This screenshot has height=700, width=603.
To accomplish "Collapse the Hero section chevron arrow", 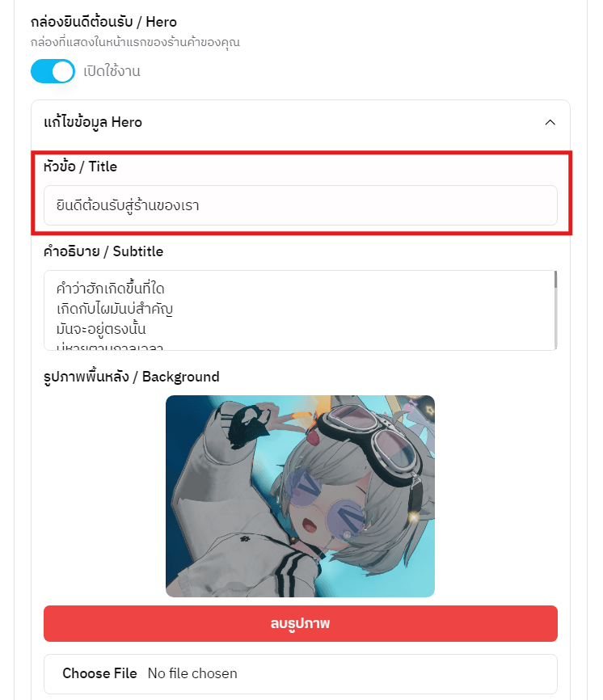I will [x=550, y=122].
